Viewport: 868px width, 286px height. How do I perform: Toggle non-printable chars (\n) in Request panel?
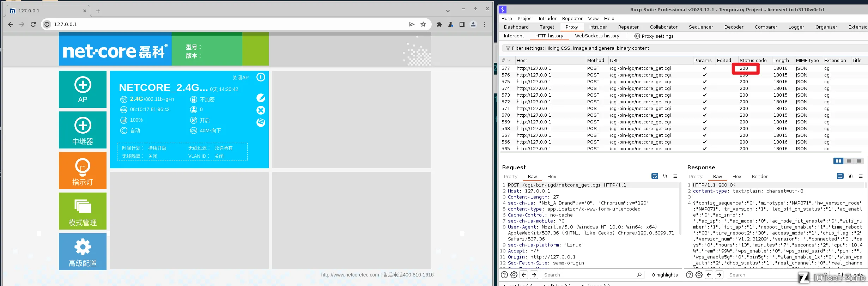pyautogui.click(x=665, y=176)
